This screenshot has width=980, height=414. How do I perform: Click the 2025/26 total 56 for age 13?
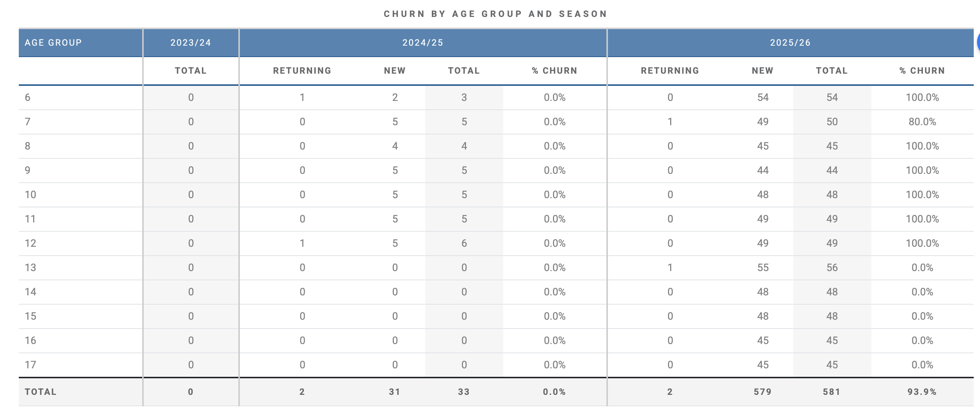click(832, 268)
